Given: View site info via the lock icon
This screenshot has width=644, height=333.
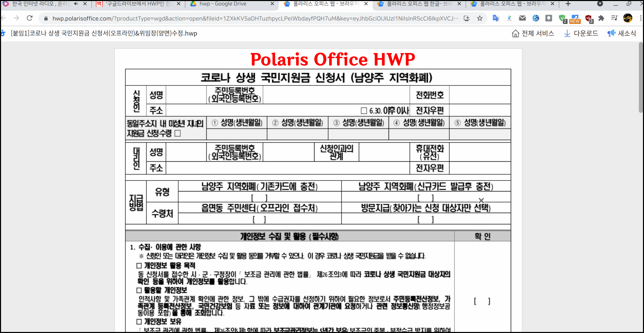Looking at the screenshot, I should pos(46,18).
